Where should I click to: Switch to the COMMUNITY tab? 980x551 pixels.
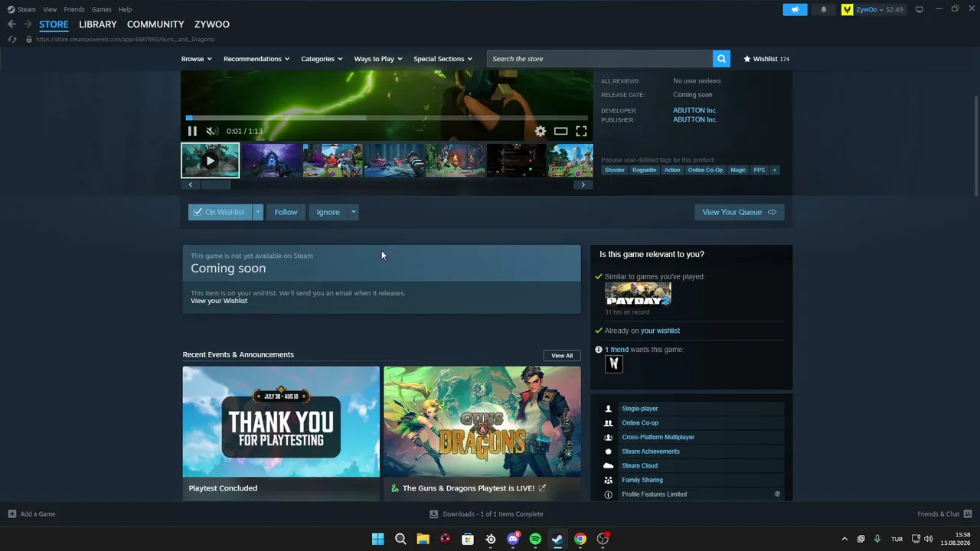(155, 24)
